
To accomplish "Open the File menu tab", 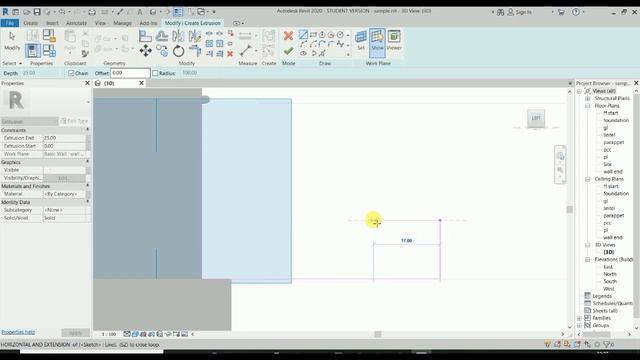I will pos(10,23).
